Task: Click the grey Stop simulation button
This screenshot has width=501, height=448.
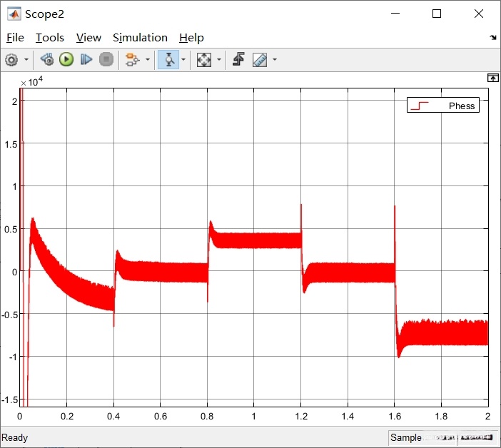Action: (106, 59)
